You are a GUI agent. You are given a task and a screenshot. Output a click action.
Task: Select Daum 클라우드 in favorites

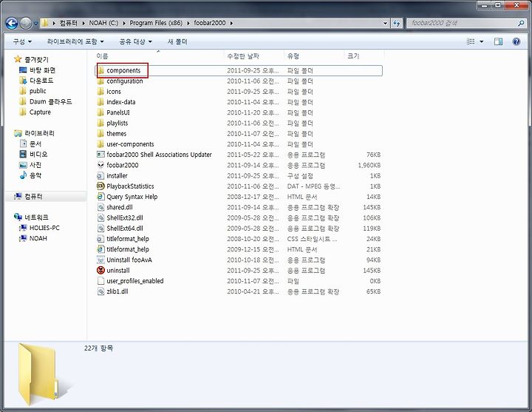click(46, 101)
